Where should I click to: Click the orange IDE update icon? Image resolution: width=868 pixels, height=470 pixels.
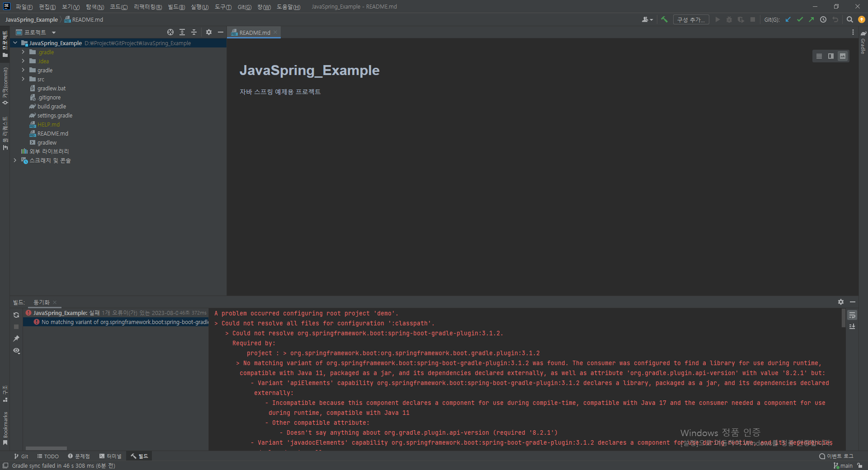862,19
